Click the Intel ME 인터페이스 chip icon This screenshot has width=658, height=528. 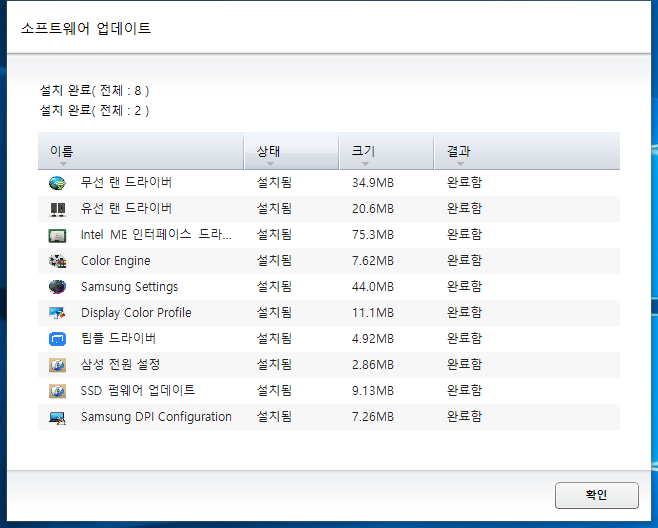[x=57, y=235]
